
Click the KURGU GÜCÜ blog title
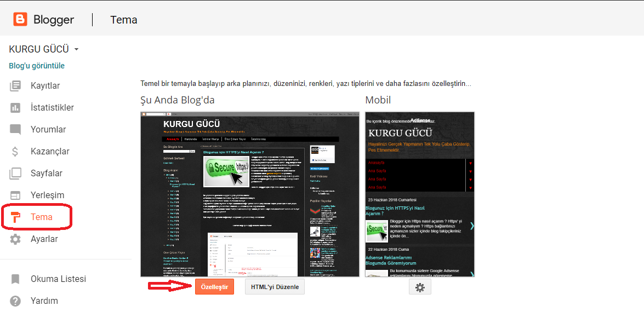(x=38, y=49)
